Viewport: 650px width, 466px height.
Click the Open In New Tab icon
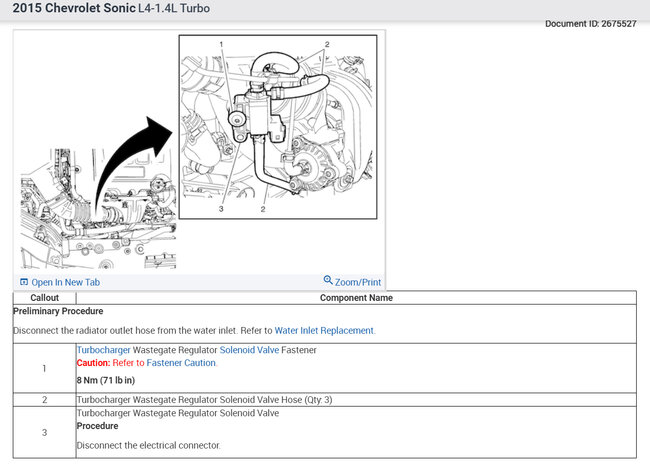pyautogui.click(x=24, y=282)
